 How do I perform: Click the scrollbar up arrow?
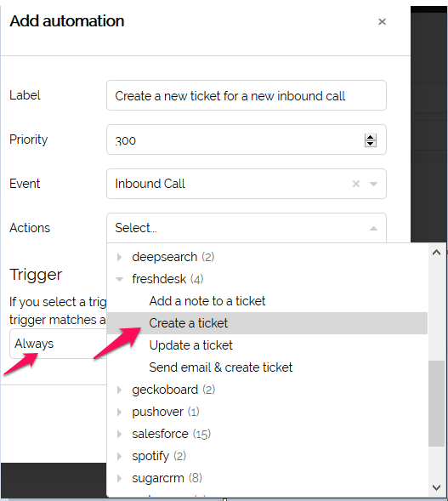pyautogui.click(x=436, y=253)
